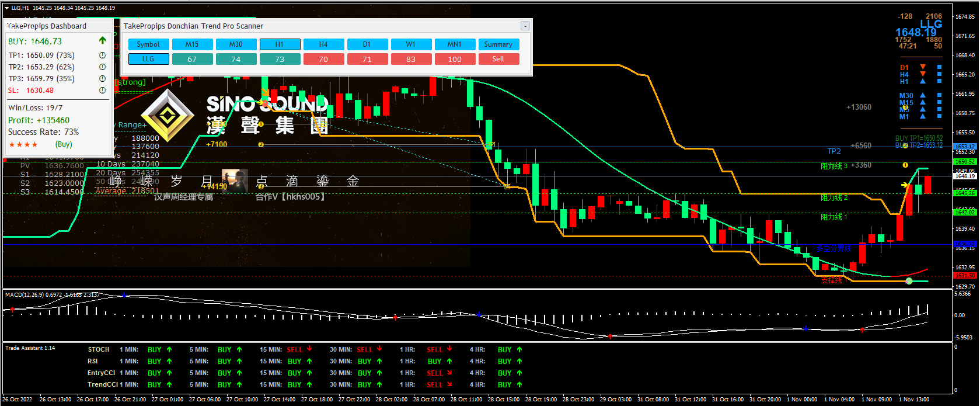980x406 pixels.
Task: Click the Sino Sound diamond logo
Action: click(168, 116)
